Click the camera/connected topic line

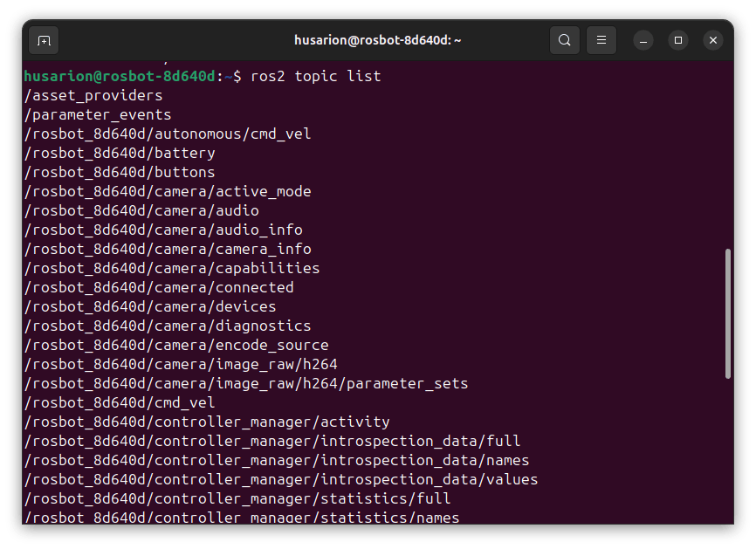[159, 288]
